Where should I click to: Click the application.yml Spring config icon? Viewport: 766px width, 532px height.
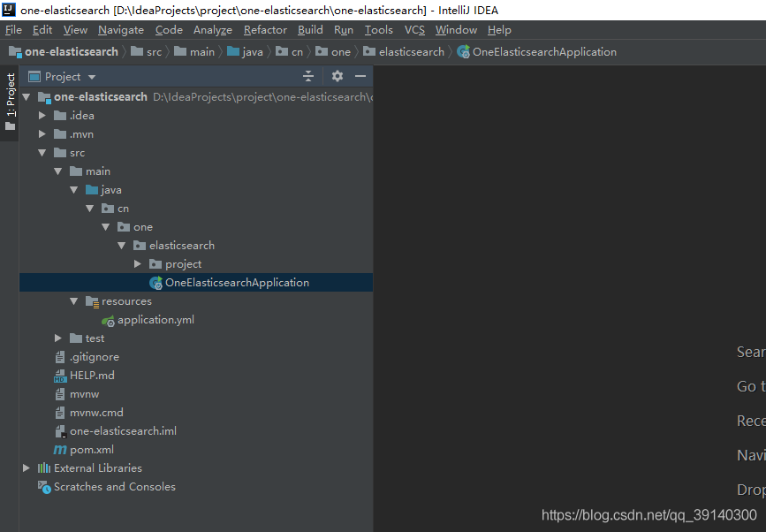[x=108, y=321]
